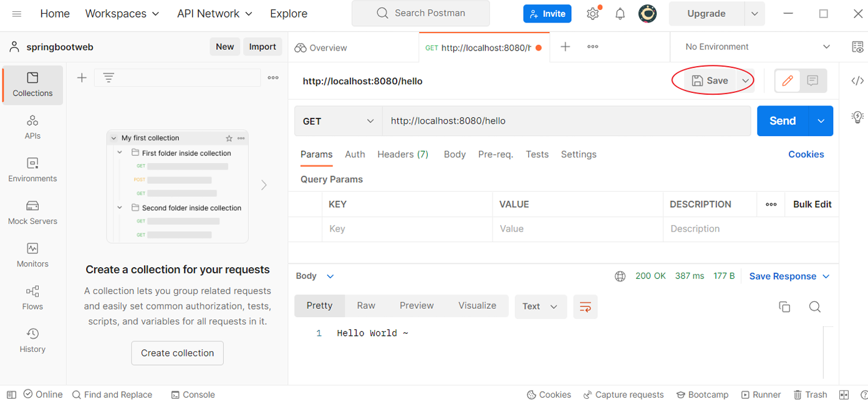Open the Collections sidebar section

[32, 85]
